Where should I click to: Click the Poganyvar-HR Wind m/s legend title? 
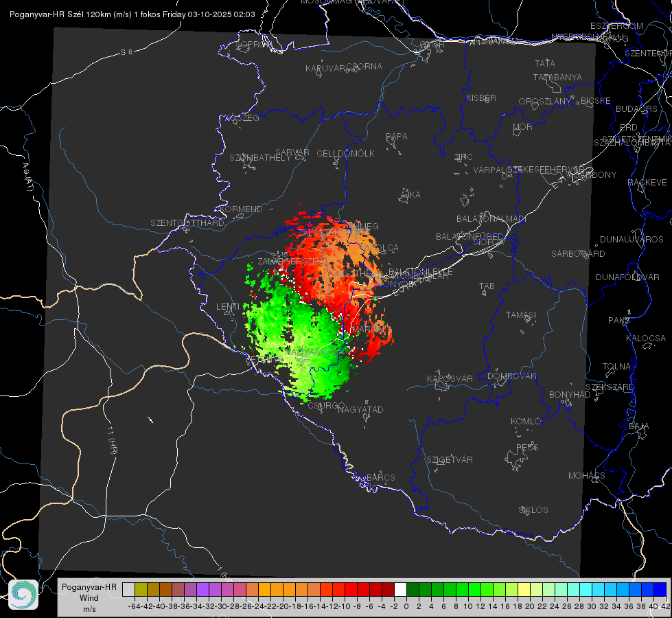point(89,597)
